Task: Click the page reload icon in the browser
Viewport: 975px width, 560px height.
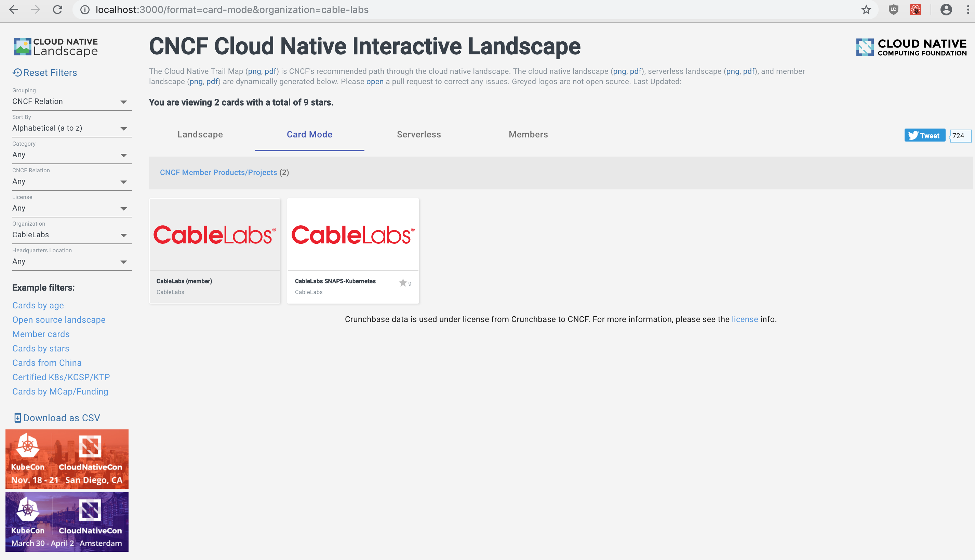Action: click(x=57, y=10)
